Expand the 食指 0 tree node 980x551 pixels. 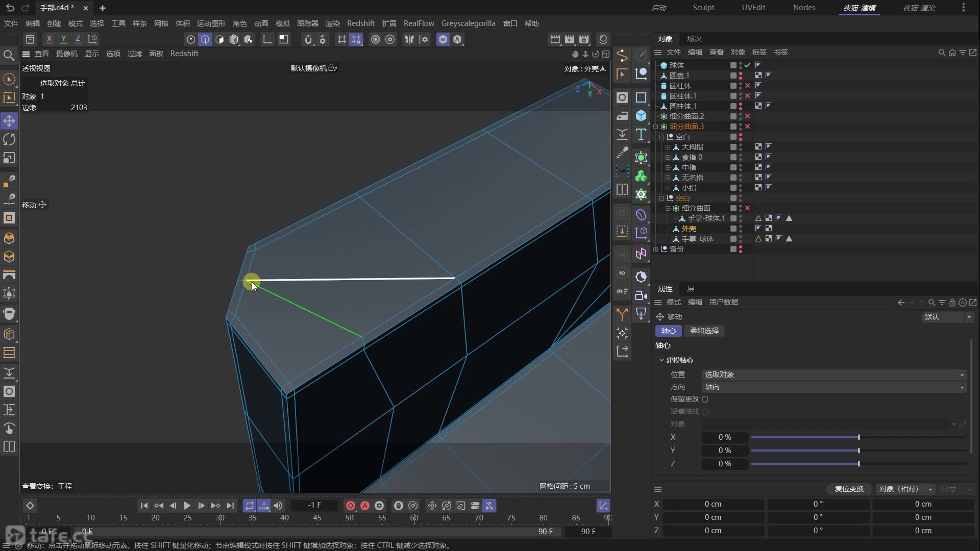(x=668, y=157)
